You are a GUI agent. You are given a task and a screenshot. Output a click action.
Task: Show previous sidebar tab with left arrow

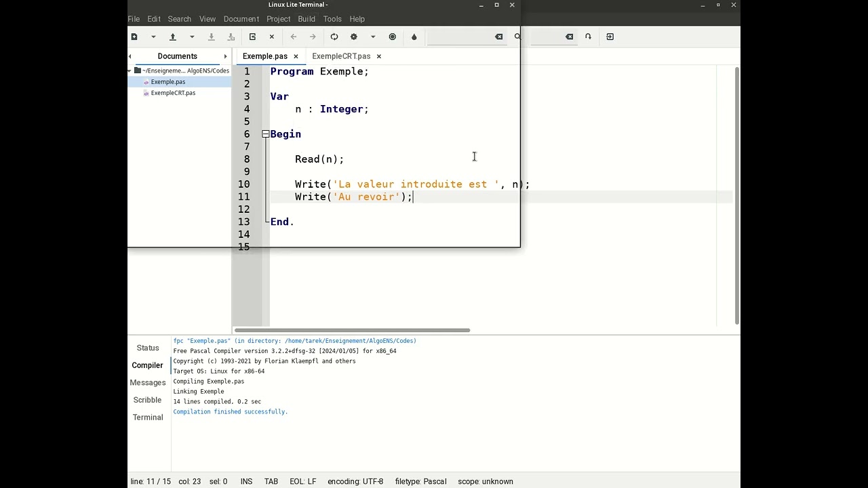coord(130,56)
